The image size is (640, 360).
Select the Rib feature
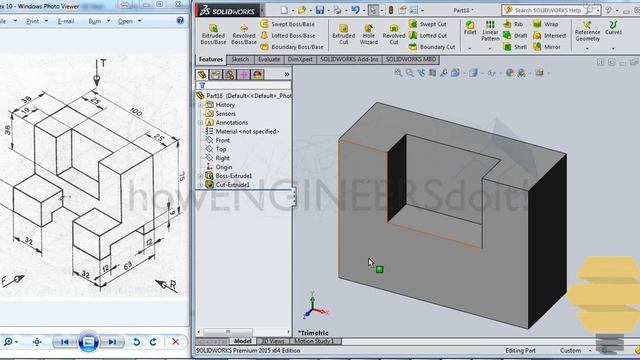click(513, 24)
